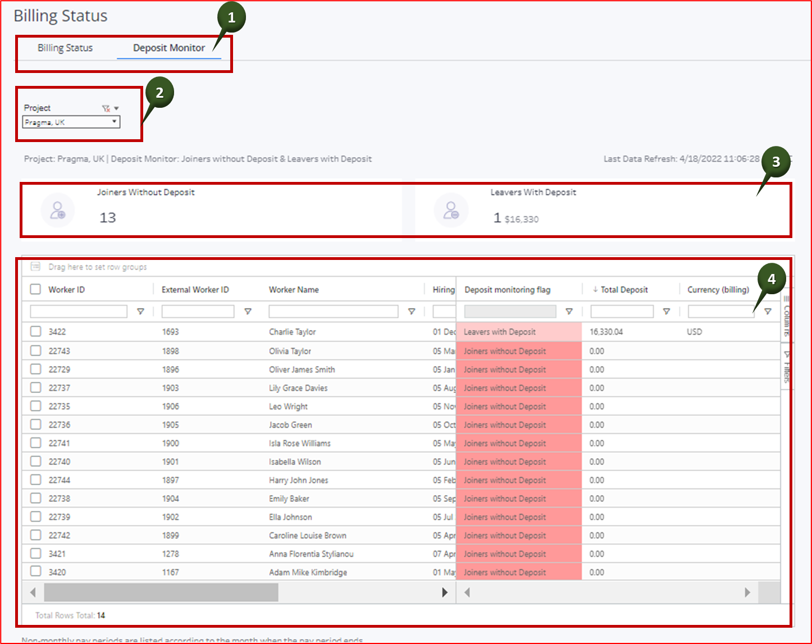Viewport: 812px width, 644px height.
Task: Click the filter funnel on Worker ID column
Action: pyautogui.click(x=140, y=311)
